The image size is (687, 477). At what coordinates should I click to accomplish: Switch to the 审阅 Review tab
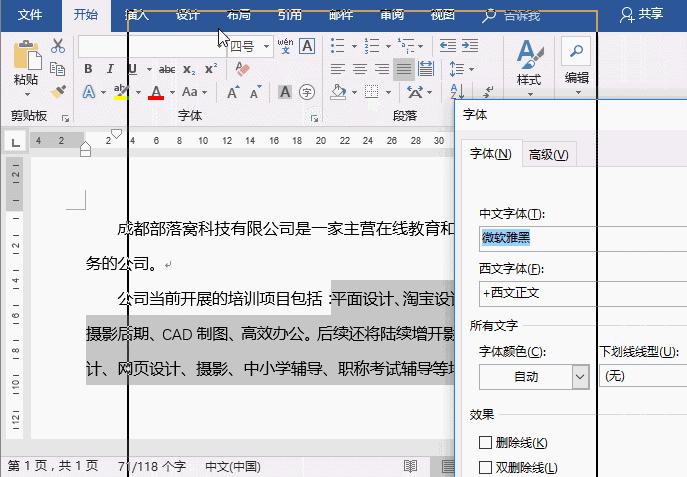tap(392, 15)
